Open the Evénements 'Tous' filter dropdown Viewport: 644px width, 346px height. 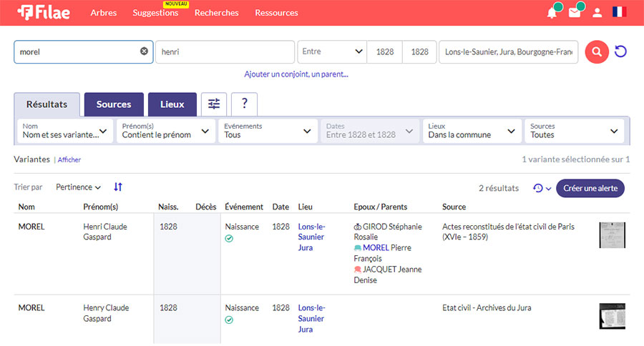[268, 131]
